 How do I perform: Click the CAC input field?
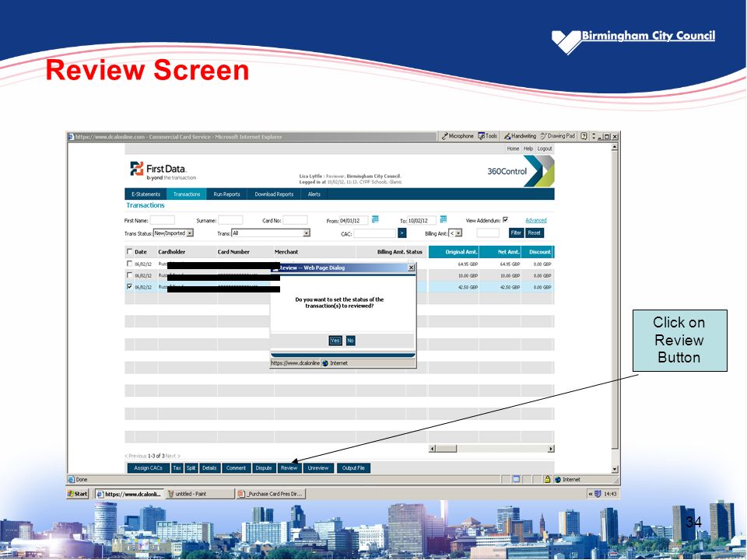375,233
